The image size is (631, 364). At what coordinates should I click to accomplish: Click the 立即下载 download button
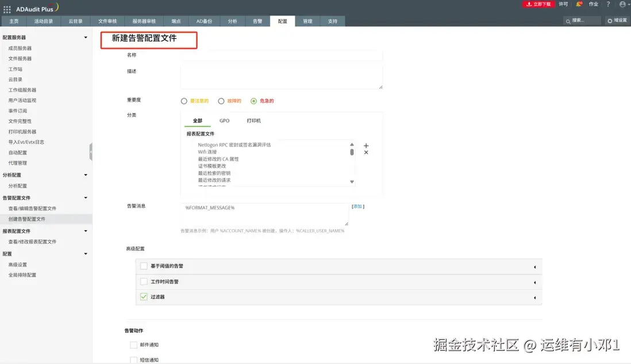pos(539,6)
